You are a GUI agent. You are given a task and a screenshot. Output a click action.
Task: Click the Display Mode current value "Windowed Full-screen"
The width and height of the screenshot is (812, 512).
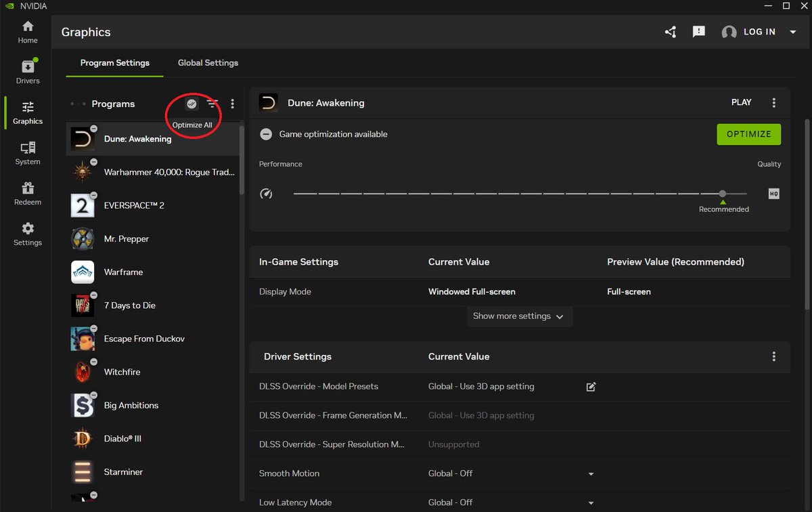point(472,292)
